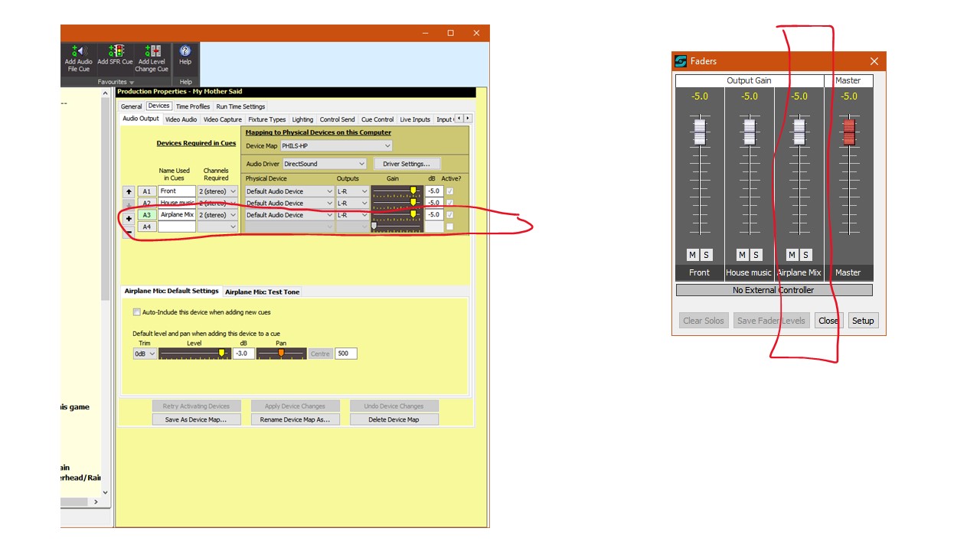Enable Auto-Include this device checkbox
The height and width of the screenshot is (551, 980).
(137, 312)
